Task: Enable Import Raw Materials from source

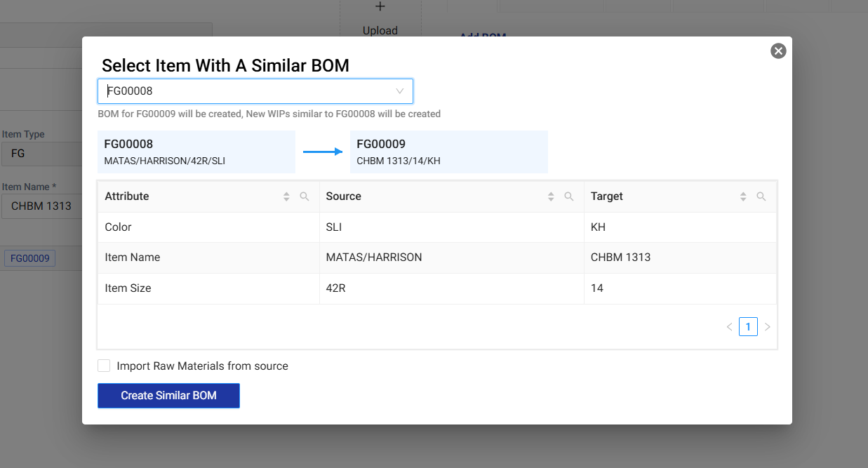Action: (104, 366)
